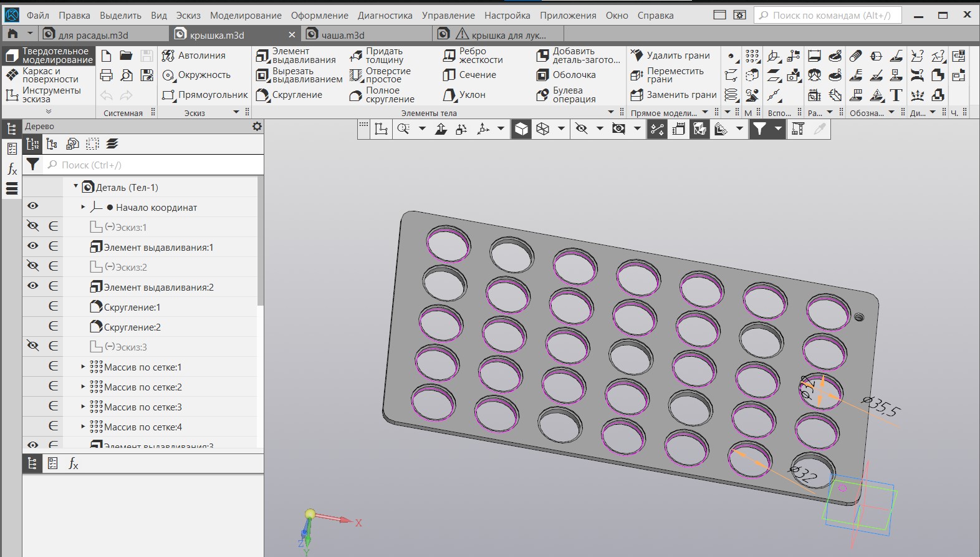Switch to the чаша.m3d document tab

pos(342,35)
